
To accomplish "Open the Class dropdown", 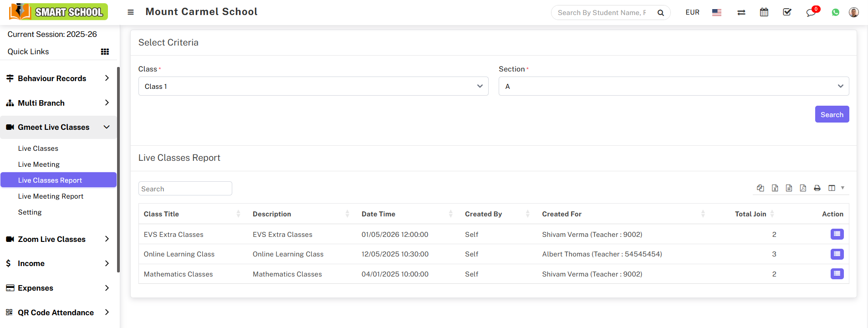I will [313, 86].
